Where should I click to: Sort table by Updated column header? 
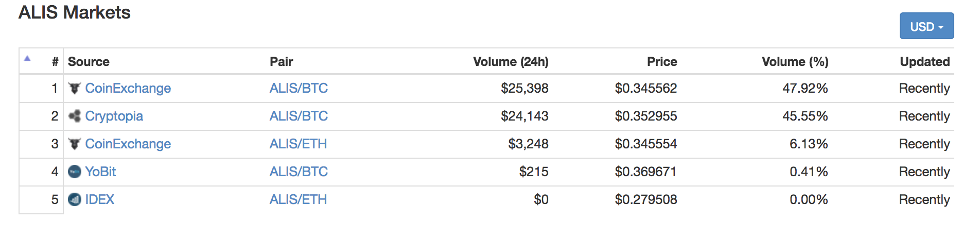pos(925,62)
